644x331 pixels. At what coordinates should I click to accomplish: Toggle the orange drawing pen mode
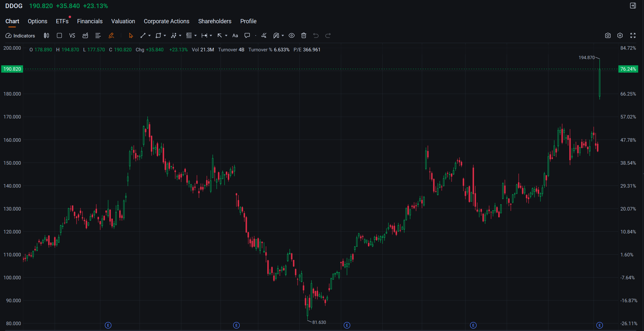coord(111,36)
